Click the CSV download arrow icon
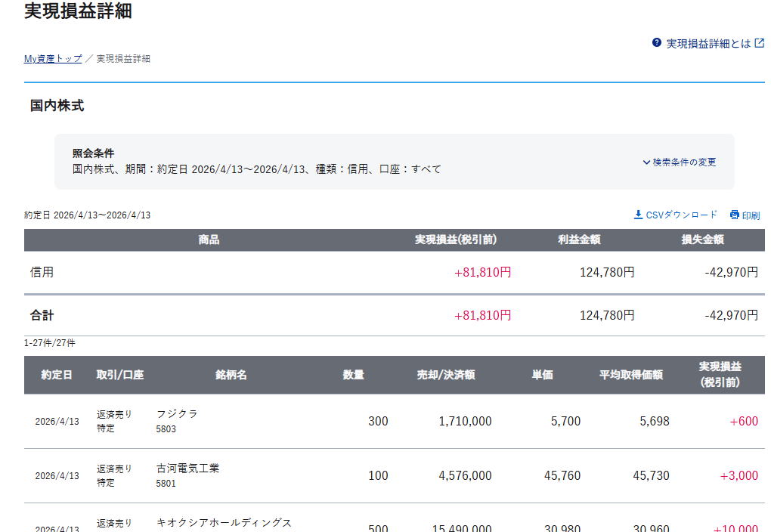The height and width of the screenshot is (532, 771). (638, 215)
